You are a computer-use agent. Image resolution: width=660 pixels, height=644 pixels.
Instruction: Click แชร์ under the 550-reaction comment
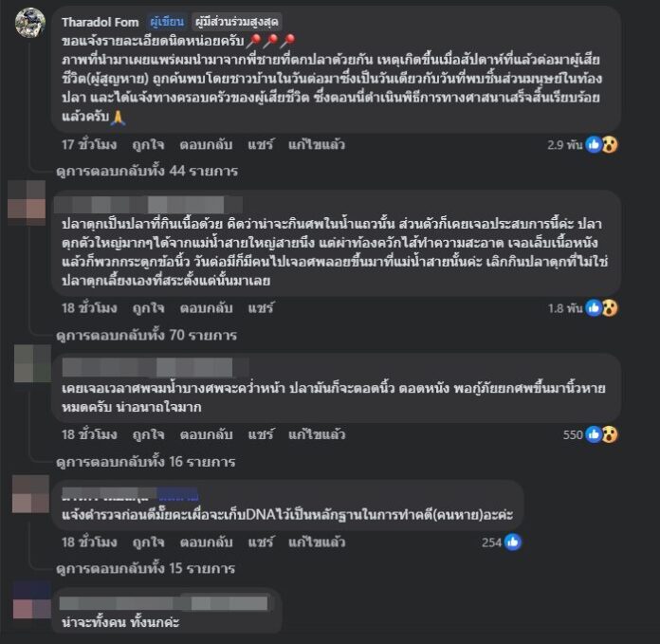261,434
